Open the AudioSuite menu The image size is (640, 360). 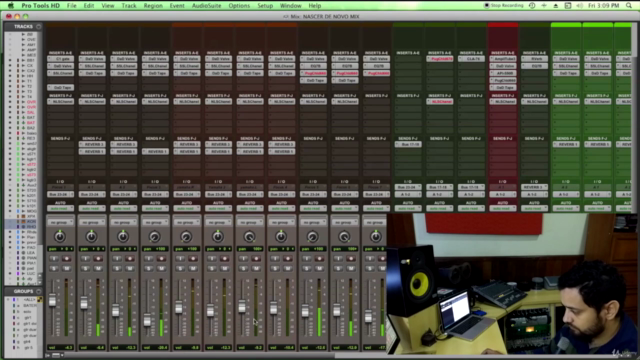coord(207,6)
